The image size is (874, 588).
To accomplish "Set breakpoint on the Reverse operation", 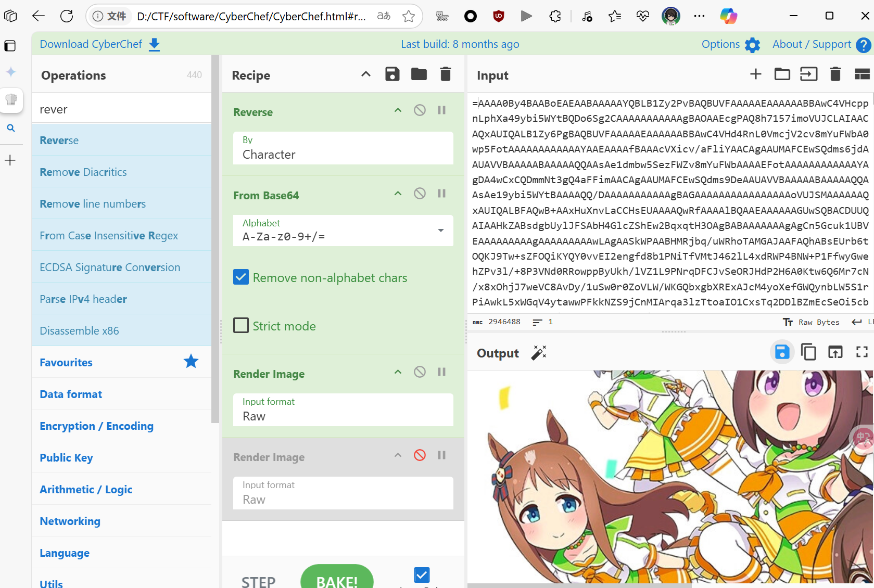I will 441,110.
